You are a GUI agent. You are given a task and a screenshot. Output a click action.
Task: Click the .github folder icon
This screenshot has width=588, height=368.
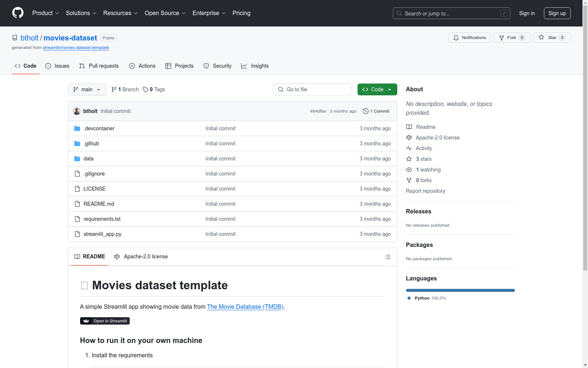point(77,144)
